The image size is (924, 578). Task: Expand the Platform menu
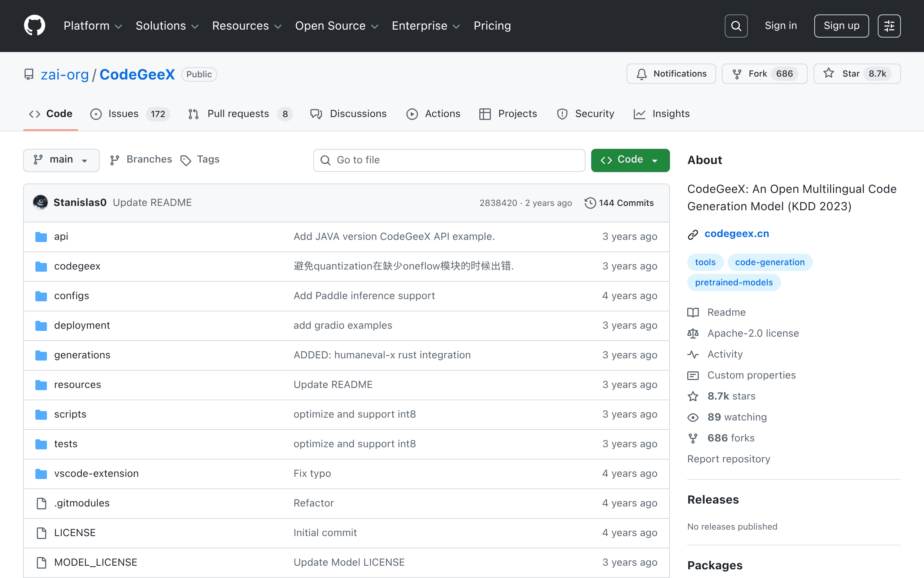(93, 26)
